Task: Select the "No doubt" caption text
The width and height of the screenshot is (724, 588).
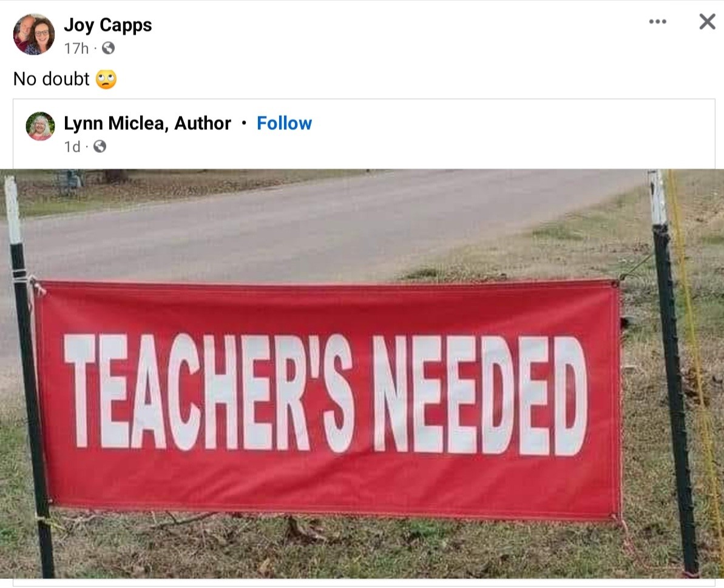Action: pyautogui.click(x=51, y=79)
